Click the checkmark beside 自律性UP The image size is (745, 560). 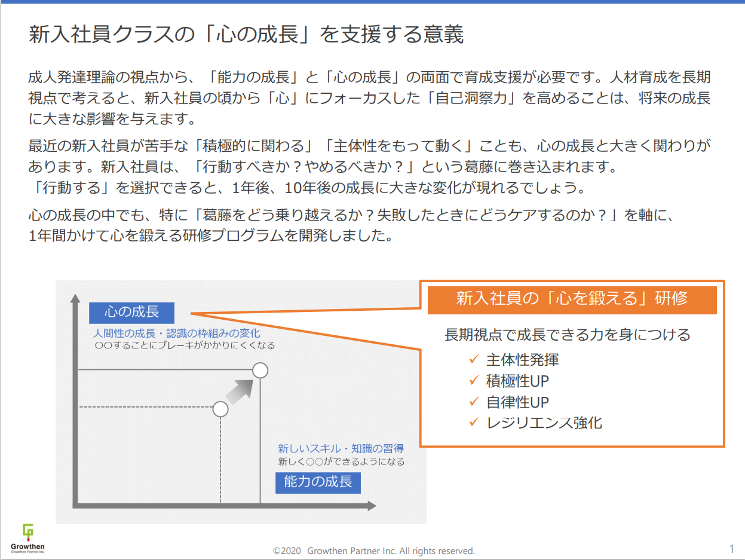point(474,402)
